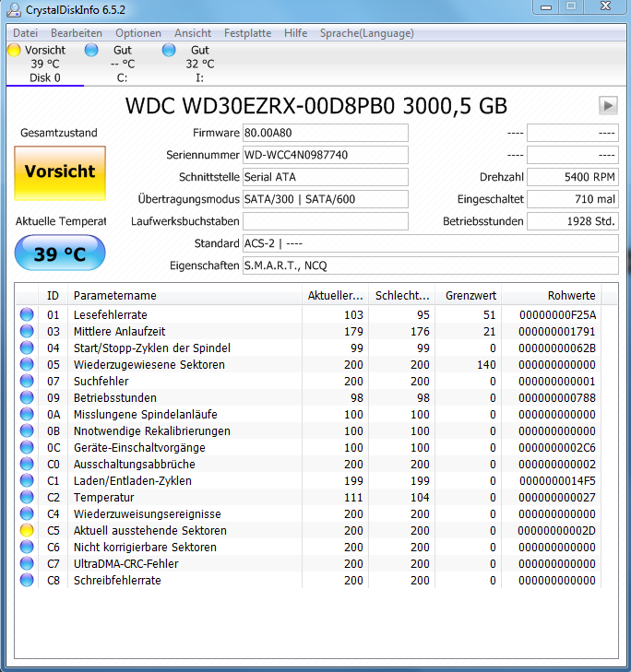
Task: Minimize the CrystalDiskInfo window
Action: 546,6
